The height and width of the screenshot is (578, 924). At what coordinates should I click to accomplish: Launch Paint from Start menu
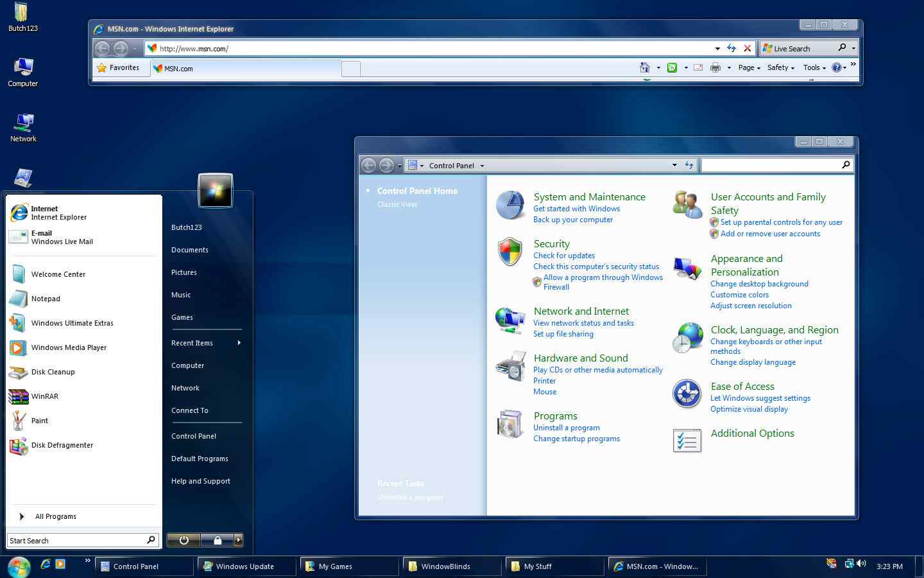[83, 421]
